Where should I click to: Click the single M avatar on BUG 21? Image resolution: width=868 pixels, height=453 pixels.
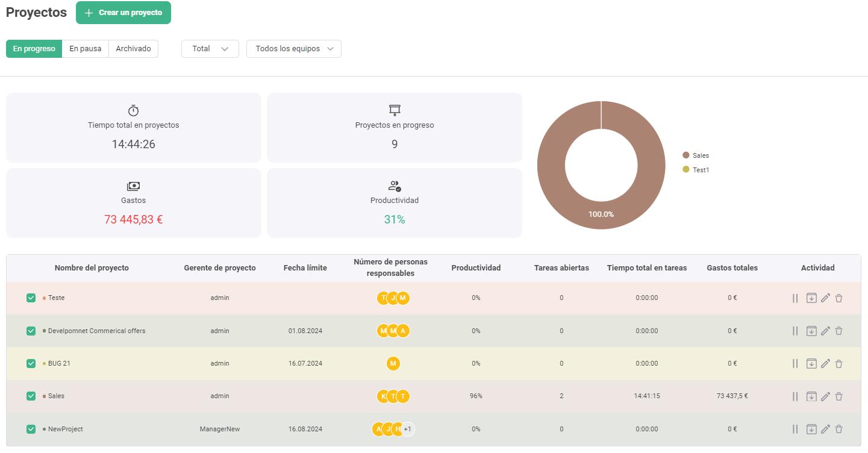(x=393, y=363)
